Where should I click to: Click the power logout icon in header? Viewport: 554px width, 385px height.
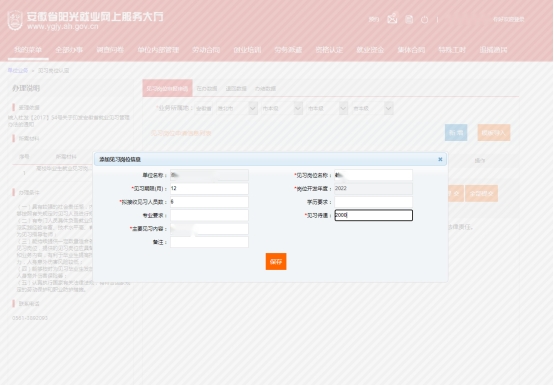[x=425, y=20]
